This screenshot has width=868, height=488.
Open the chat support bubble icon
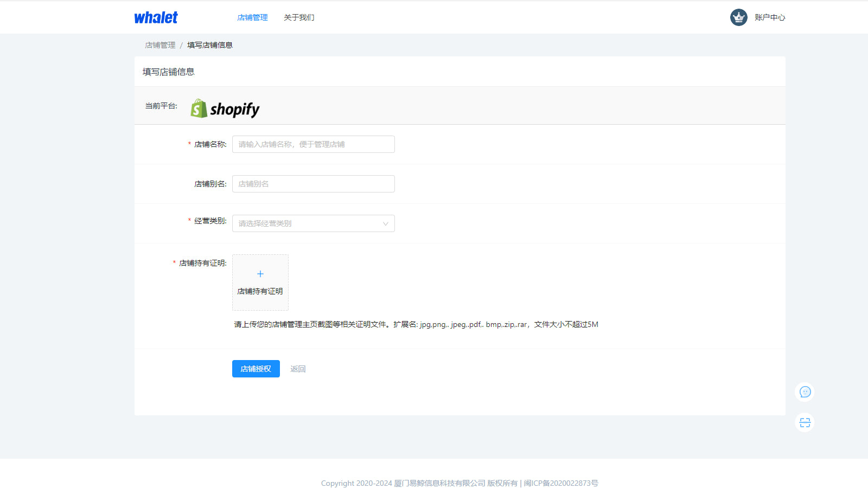pos(805,392)
